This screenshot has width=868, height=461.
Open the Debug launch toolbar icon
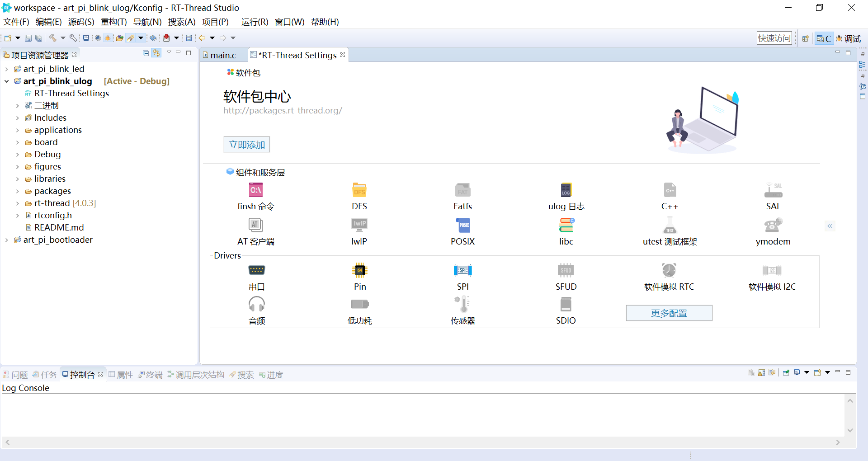108,38
